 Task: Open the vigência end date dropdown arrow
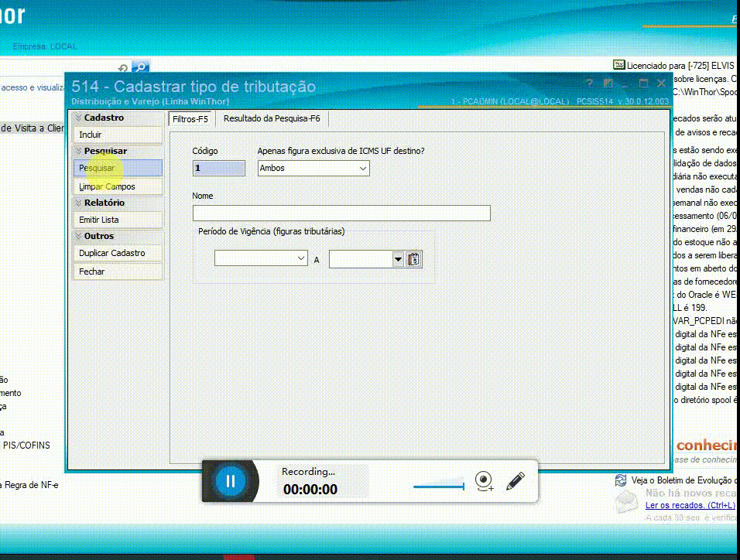pos(398,259)
